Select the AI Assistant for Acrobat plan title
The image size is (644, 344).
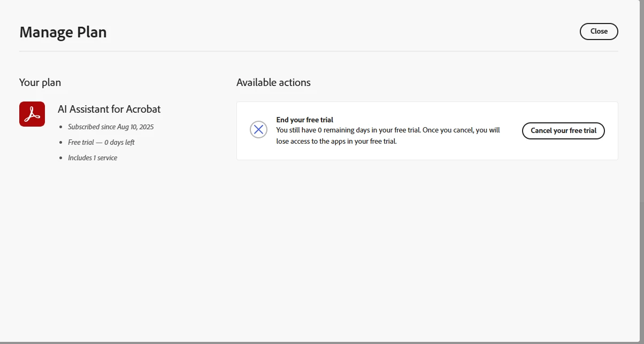109,109
